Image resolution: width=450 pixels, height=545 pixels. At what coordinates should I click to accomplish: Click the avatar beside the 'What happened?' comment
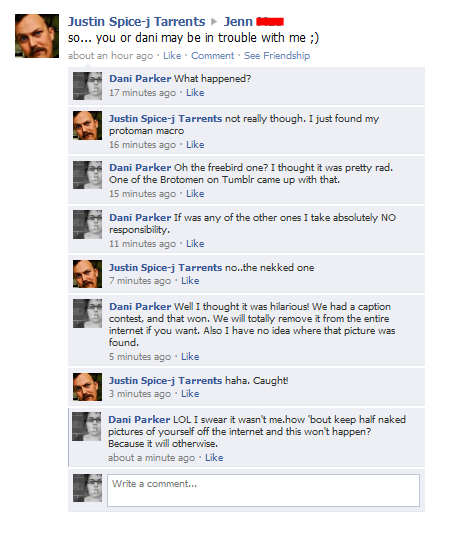point(88,86)
